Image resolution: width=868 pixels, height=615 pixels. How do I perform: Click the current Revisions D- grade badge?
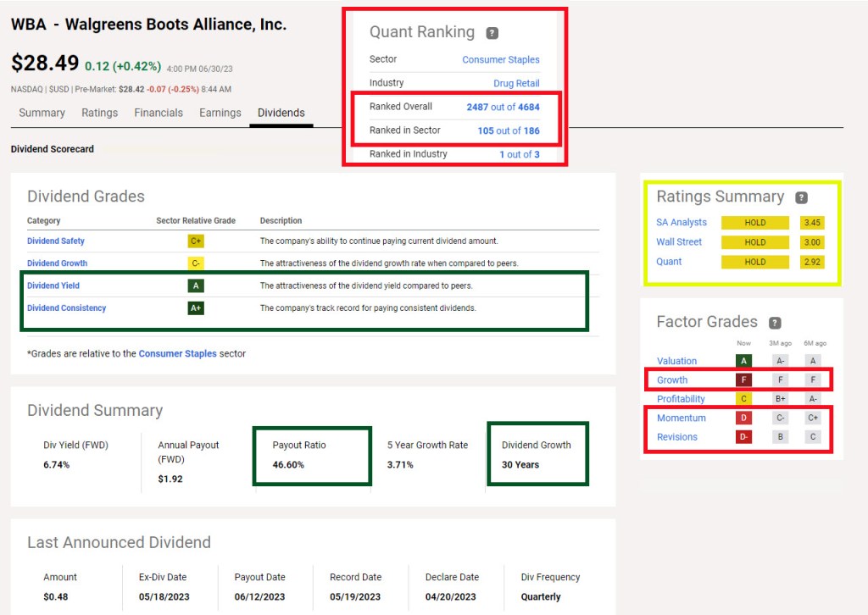click(743, 437)
